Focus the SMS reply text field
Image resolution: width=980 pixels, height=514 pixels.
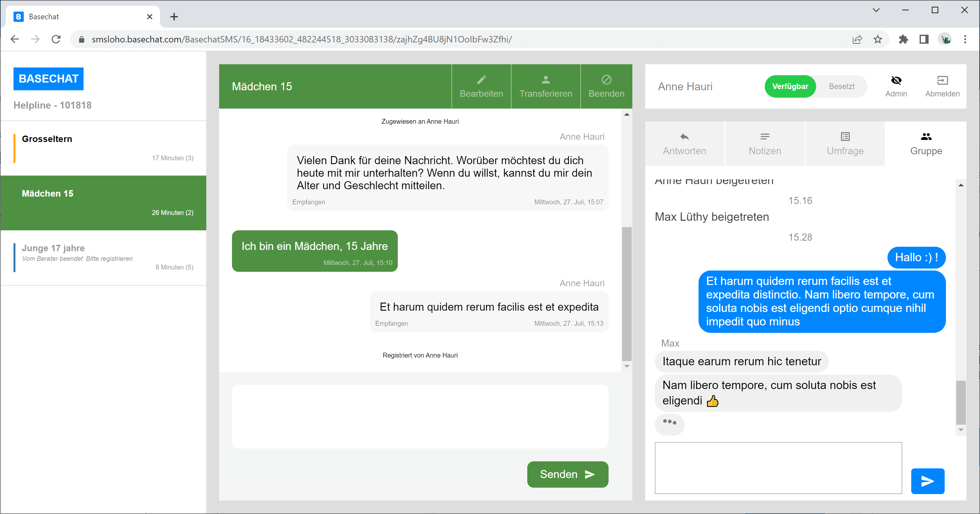coord(420,416)
